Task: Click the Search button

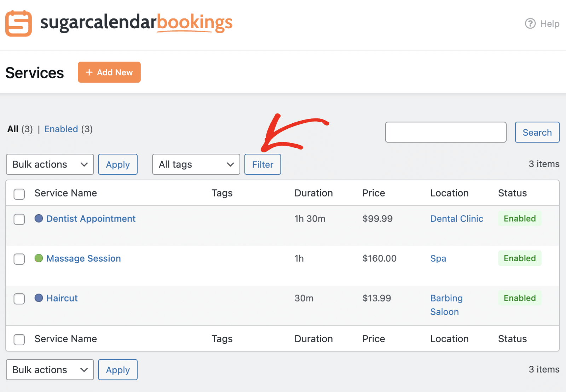Action: click(x=537, y=133)
